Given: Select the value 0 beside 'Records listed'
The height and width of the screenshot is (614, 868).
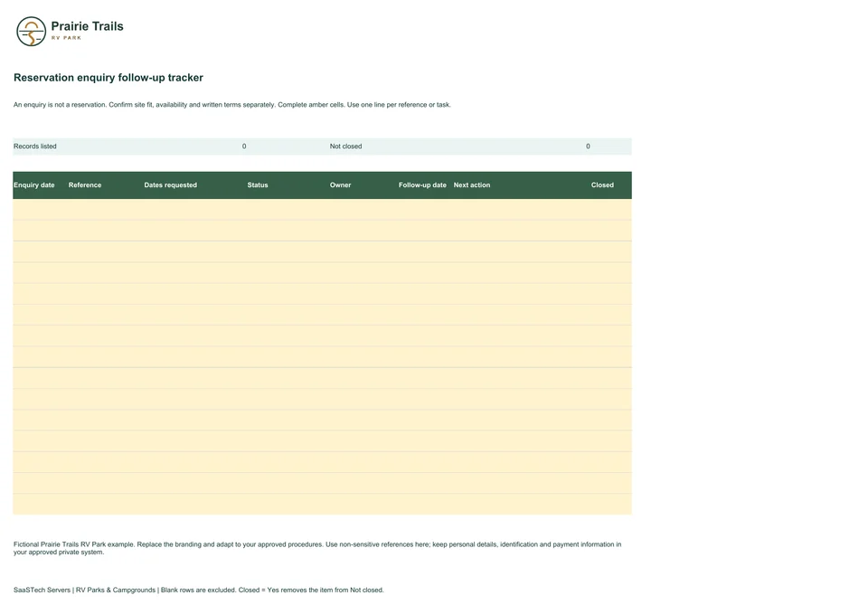Looking at the screenshot, I should click(x=244, y=146).
